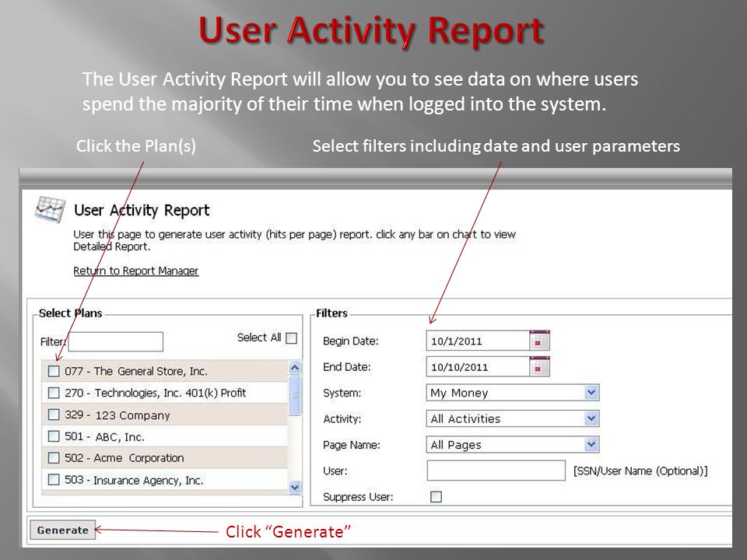
Task: Check the 503 - Insurance Agency plan
Action: (x=54, y=480)
